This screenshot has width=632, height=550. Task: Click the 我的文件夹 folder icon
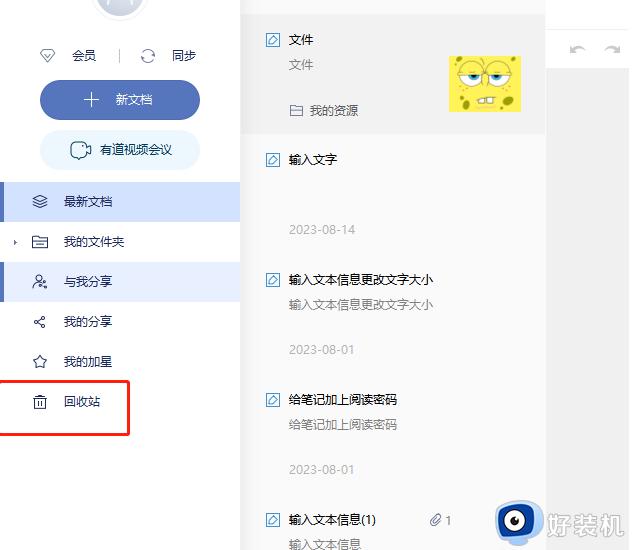click(x=40, y=242)
